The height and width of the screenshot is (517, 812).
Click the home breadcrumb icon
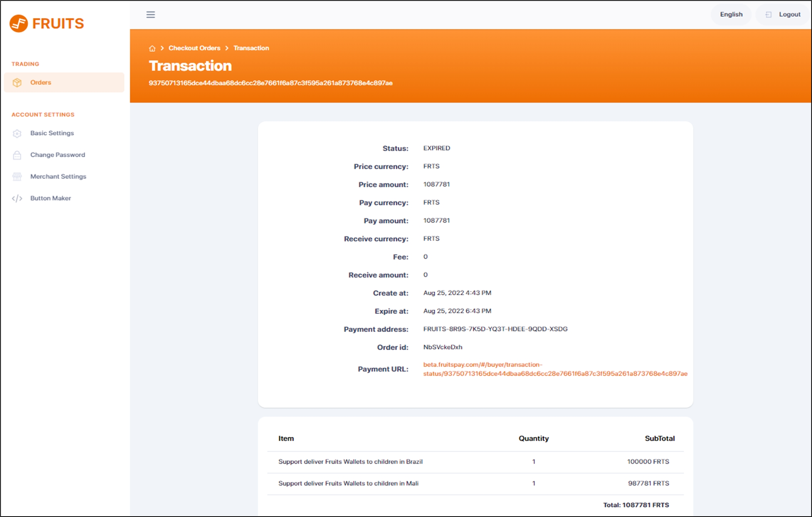coord(152,48)
